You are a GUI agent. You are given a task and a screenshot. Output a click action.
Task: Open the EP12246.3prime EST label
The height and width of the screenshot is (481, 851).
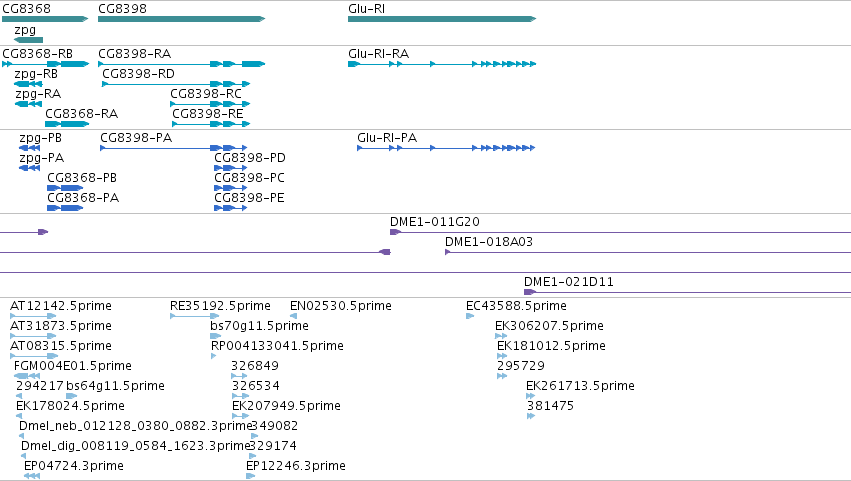(296, 466)
